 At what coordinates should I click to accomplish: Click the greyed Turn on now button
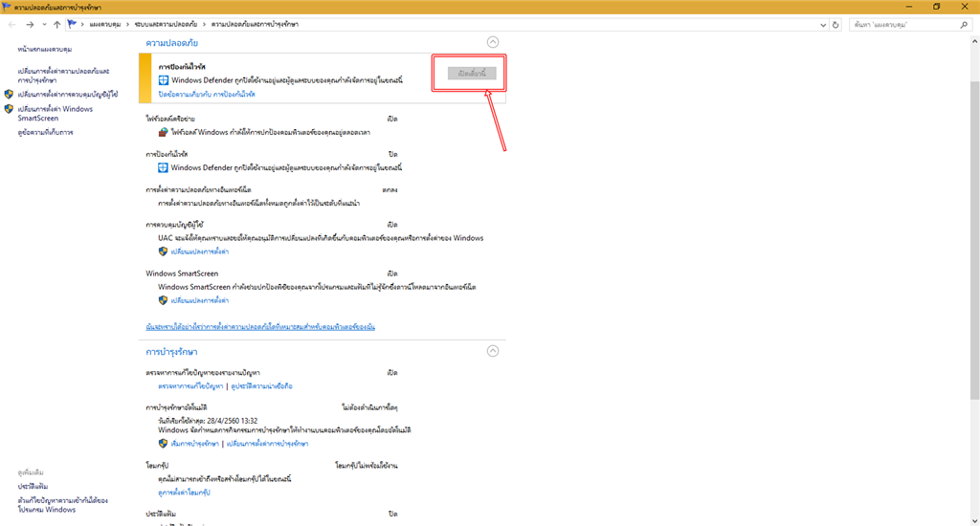coord(472,73)
